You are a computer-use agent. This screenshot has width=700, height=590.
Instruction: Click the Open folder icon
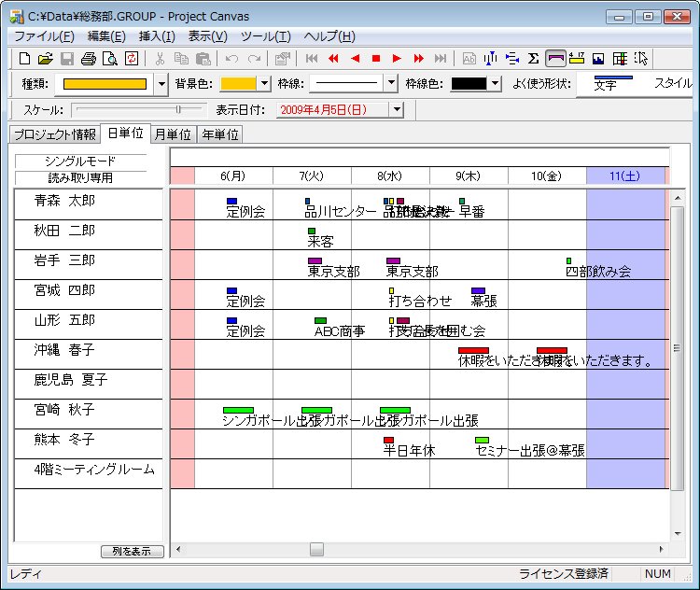tap(46, 59)
